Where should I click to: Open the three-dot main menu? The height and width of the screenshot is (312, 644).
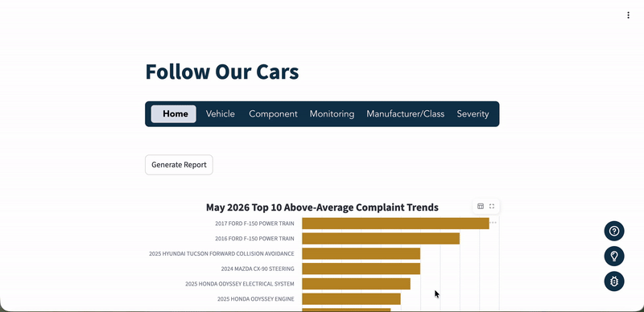click(x=628, y=15)
